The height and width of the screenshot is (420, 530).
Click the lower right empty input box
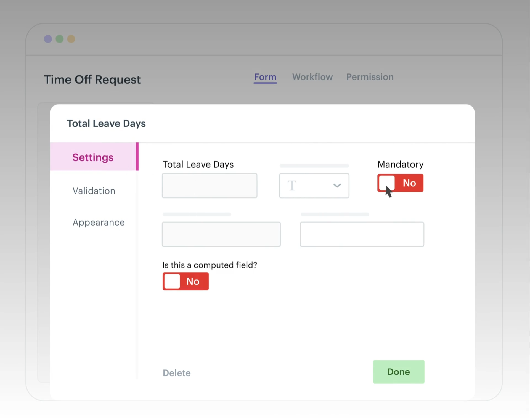pos(362,234)
